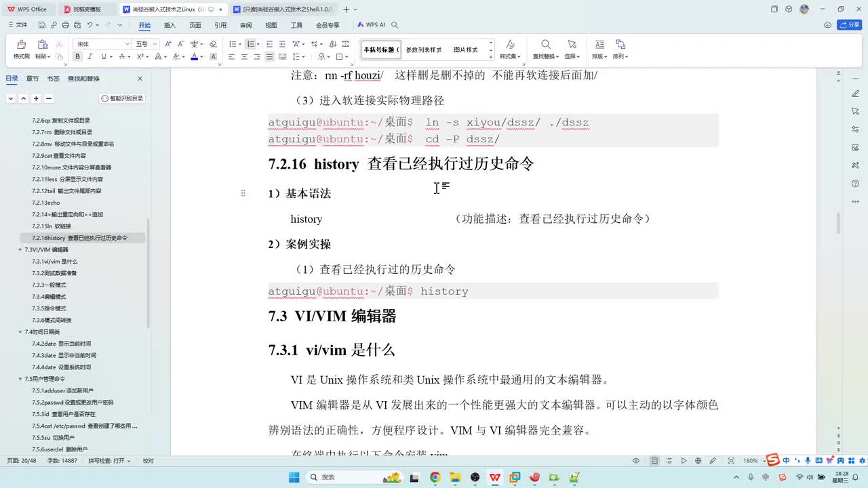Viewport: 868px width, 488px height.
Task: Open the 页面 (Page) ribbon tab
Action: pyautogui.click(x=195, y=25)
